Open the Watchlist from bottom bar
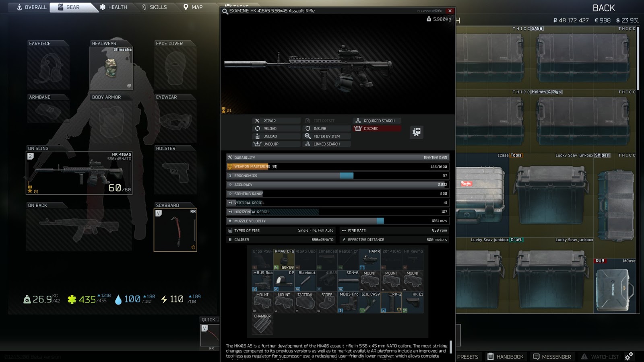644x362 pixels. pyautogui.click(x=600, y=357)
